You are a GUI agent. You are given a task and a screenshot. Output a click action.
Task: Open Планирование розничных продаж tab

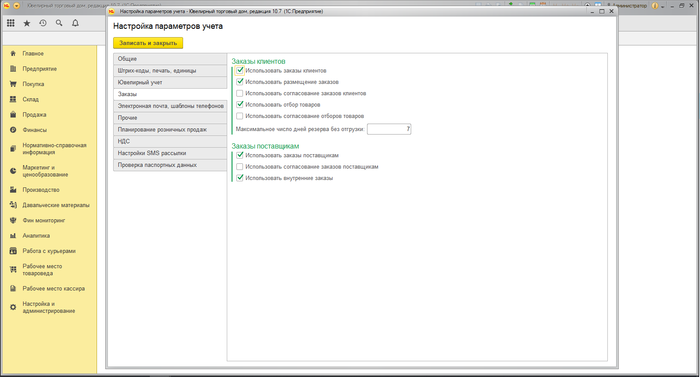coord(170,130)
